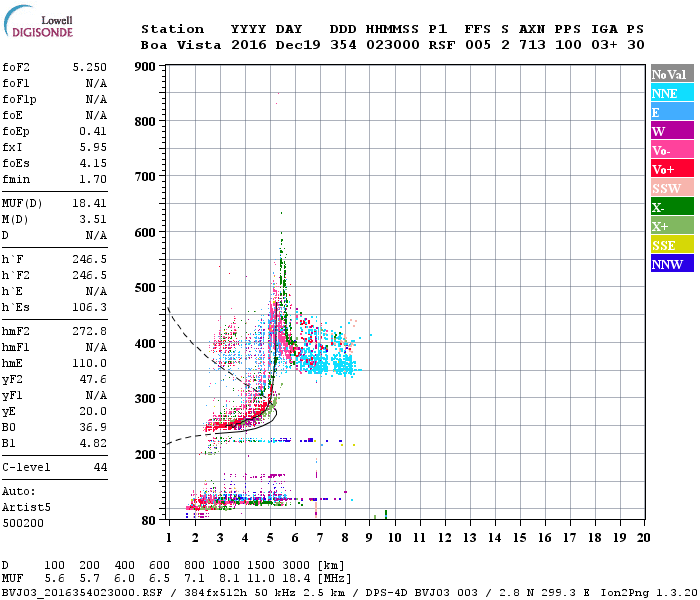Select the E blue legend swatch
This screenshot has height=600, width=700.
point(672,111)
